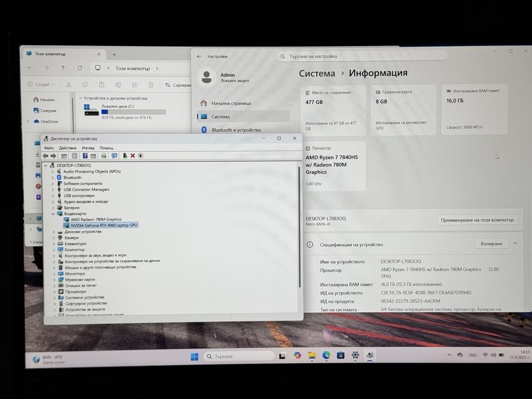Click Система breadcrumb in Settings header
The image size is (532, 399).
point(317,73)
